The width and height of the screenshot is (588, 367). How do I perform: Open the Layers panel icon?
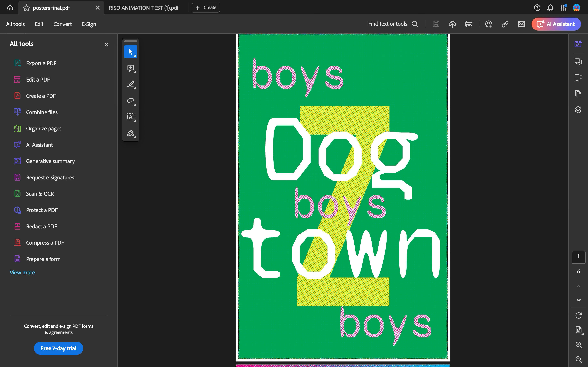coord(578,110)
